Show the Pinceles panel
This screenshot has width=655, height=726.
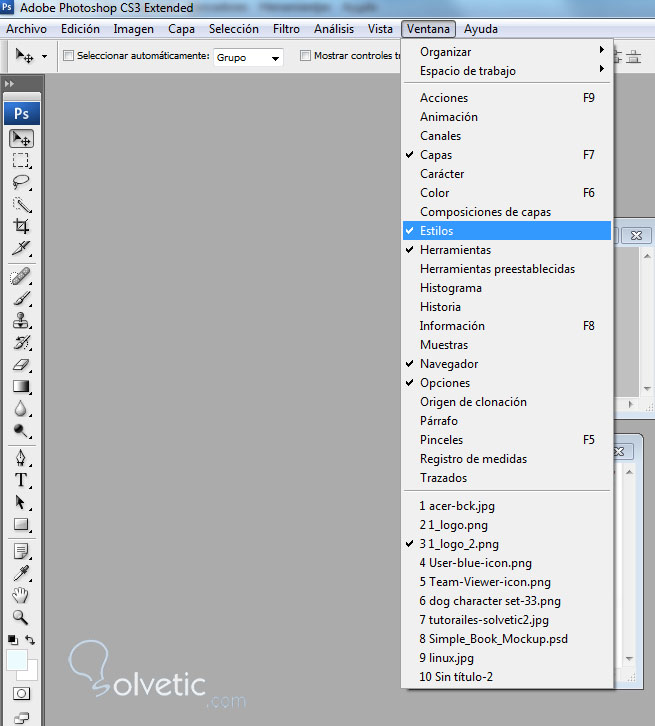pyautogui.click(x=507, y=439)
